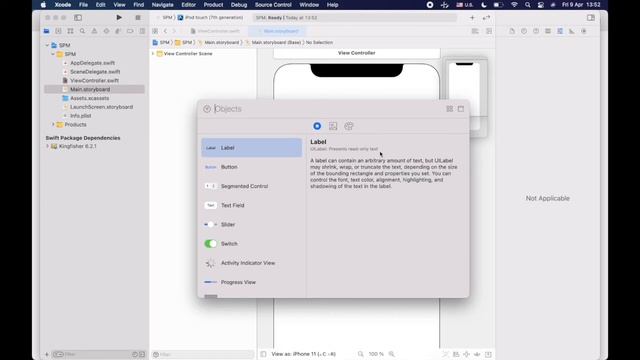Select Segmented Control in the Objects list

[252, 186]
